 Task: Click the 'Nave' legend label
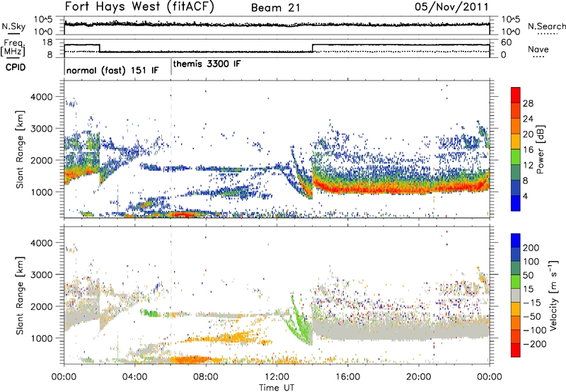538,49
